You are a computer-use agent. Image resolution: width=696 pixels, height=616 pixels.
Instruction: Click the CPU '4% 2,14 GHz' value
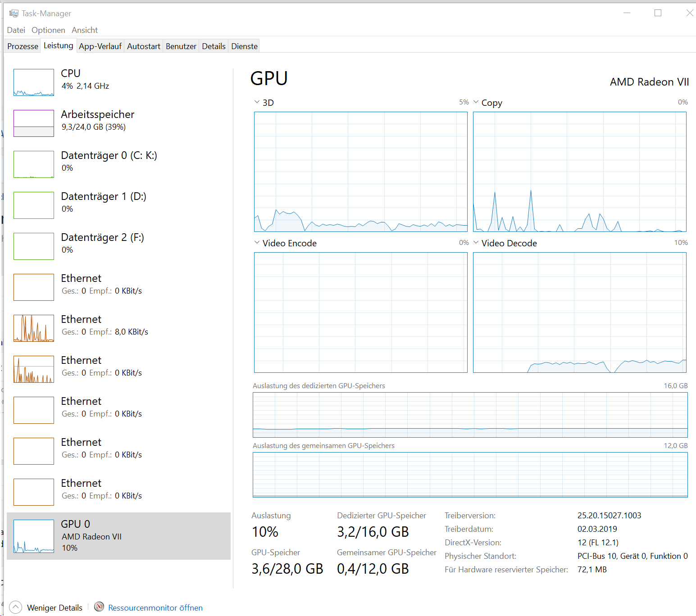point(86,86)
